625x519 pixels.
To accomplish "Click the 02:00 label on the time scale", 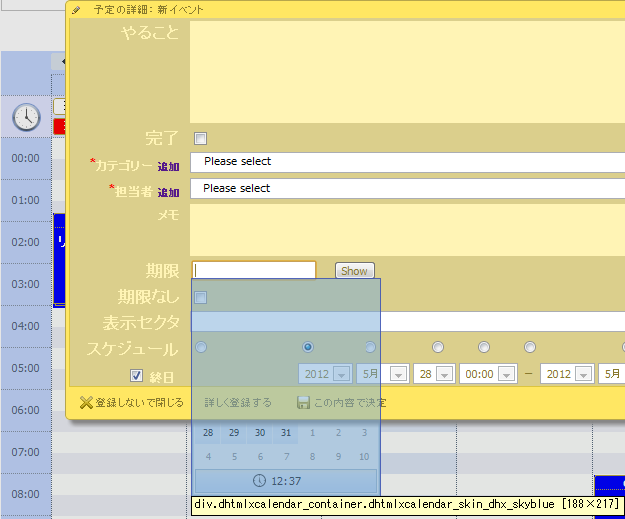I will point(26,242).
